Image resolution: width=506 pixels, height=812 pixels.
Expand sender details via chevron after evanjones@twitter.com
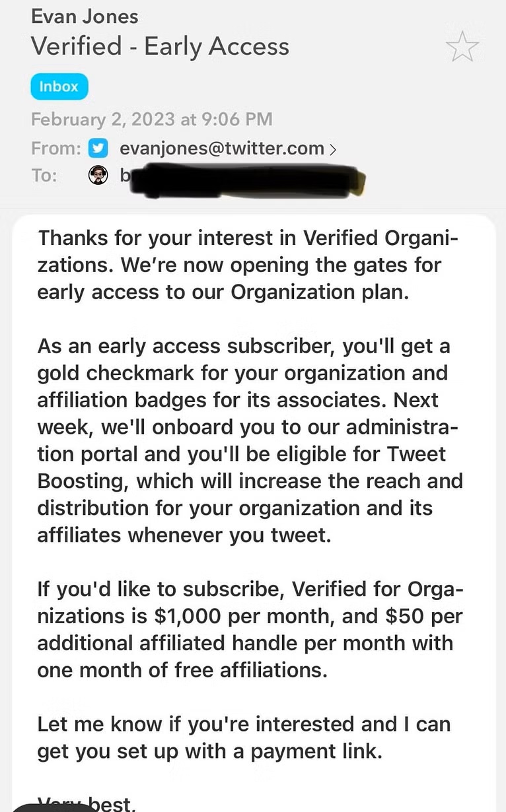pos(332,149)
